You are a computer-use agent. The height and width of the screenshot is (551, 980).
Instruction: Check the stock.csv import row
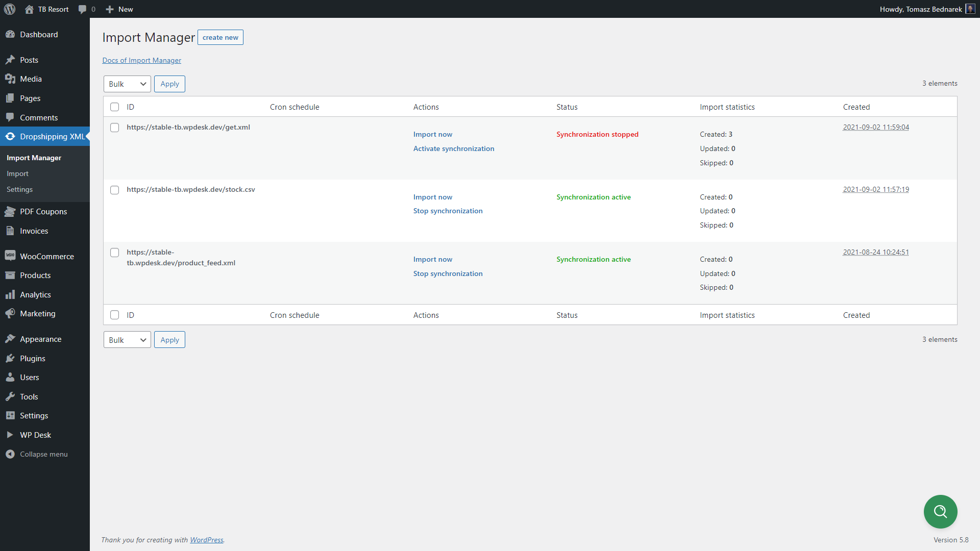(x=115, y=190)
